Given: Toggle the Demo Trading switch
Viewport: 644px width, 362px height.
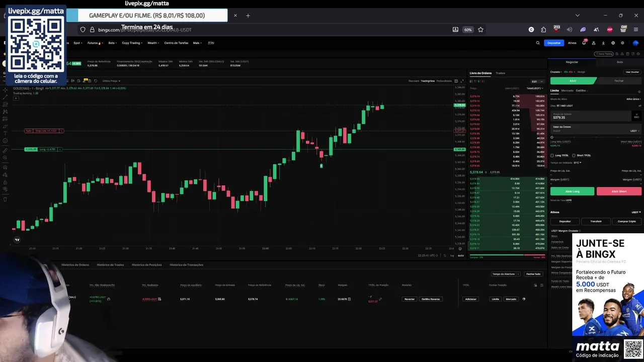Looking at the screenshot, I should (604, 54).
